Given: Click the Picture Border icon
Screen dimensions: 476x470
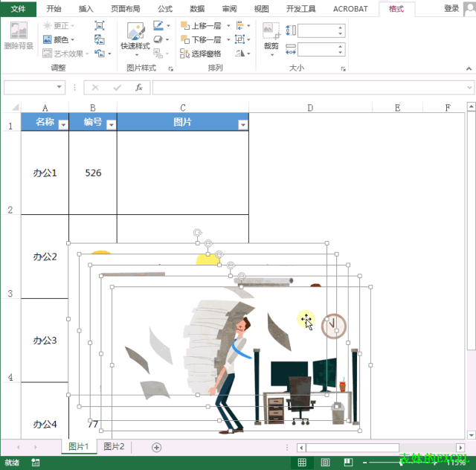Looking at the screenshot, I should (158, 25).
